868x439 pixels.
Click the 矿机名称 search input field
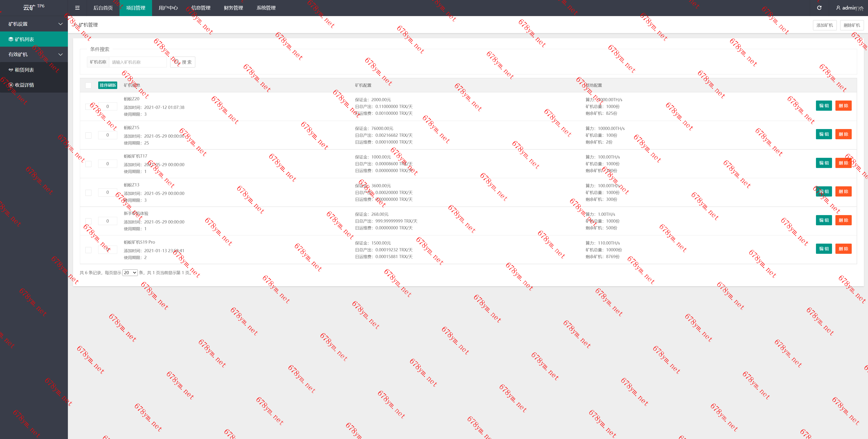[x=138, y=62]
